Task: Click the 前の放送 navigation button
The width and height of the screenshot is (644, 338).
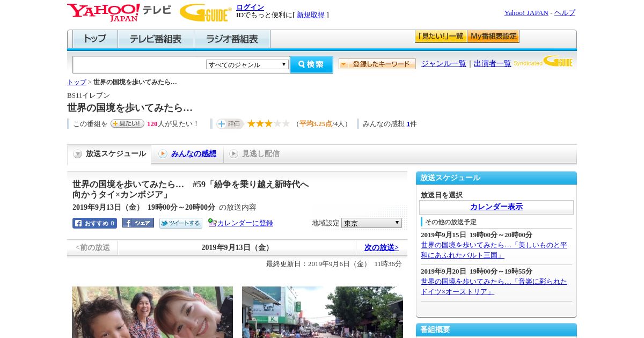Action: click(93, 247)
